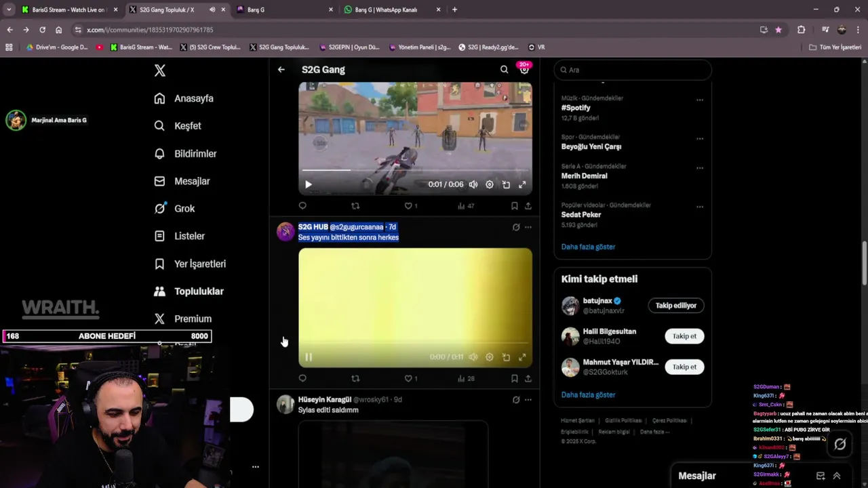The height and width of the screenshot is (488, 868).
Task: View analytics with 47 views
Action: pos(466,205)
